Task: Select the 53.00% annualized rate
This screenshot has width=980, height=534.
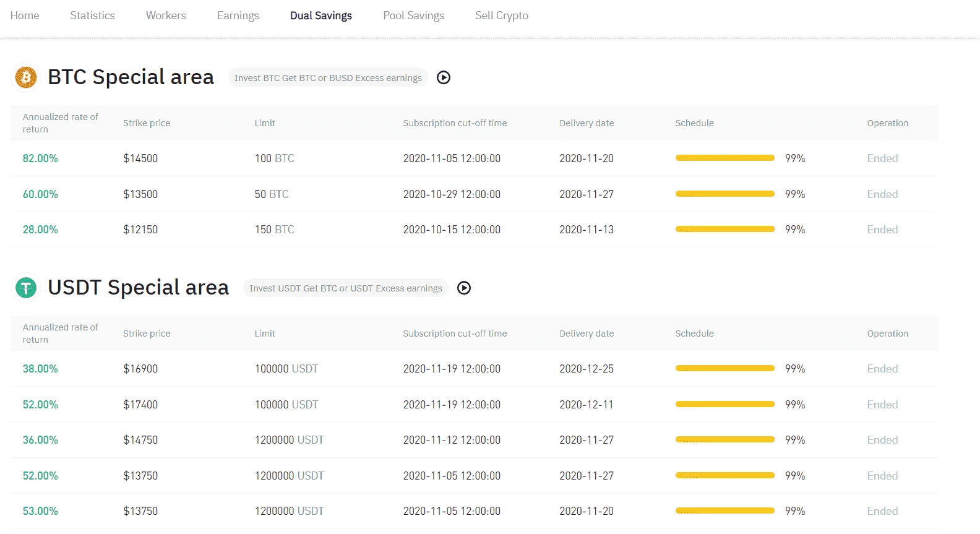Action: point(40,511)
